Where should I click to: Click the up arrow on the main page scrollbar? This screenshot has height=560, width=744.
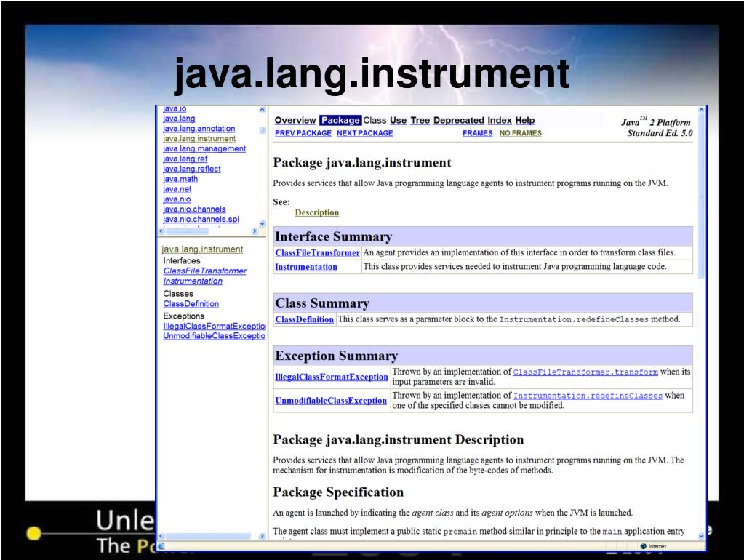700,109
